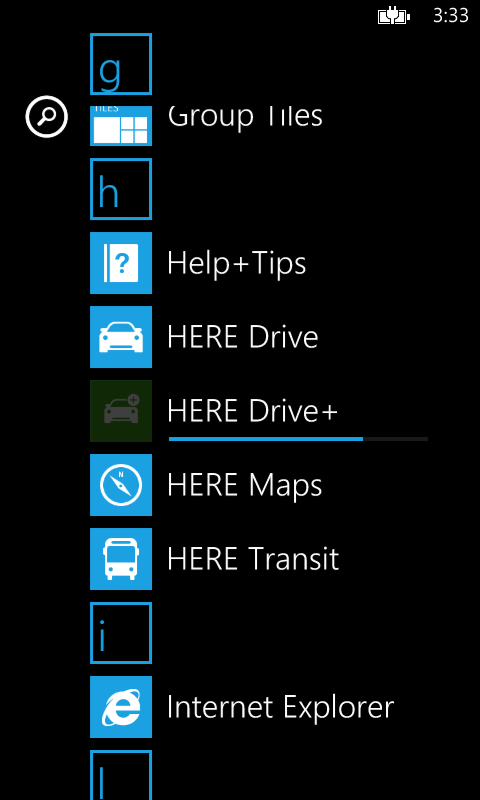Click the HERE Drive+ install progress bar
Screen dimensions: 480x800
click(x=298, y=439)
